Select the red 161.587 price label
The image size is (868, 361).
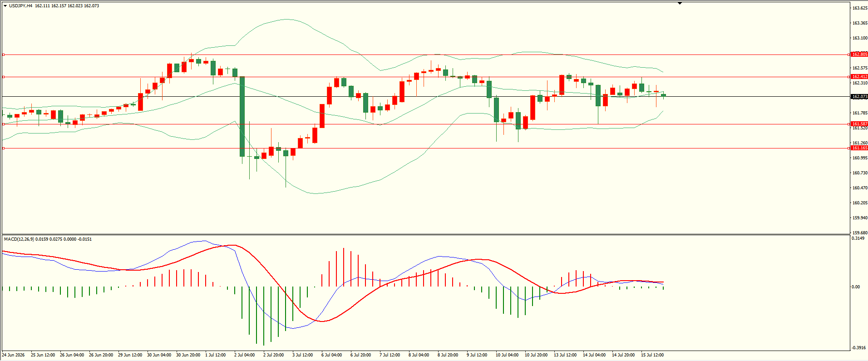click(859, 124)
